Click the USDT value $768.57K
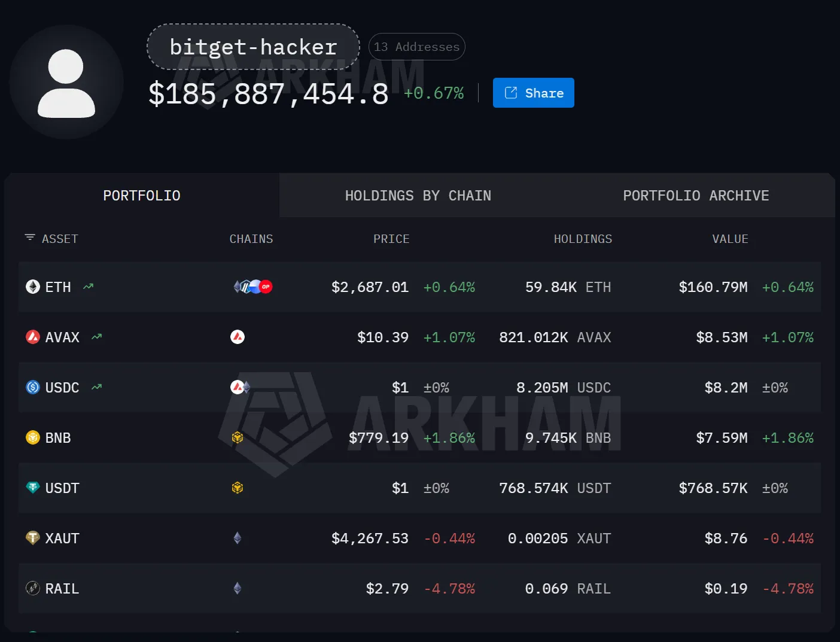This screenshot has height=642, width=840. tap(713, 488)
